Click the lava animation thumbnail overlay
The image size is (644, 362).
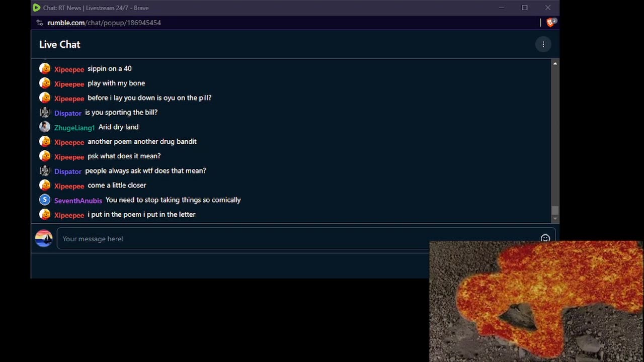click(x=536, y=301)
